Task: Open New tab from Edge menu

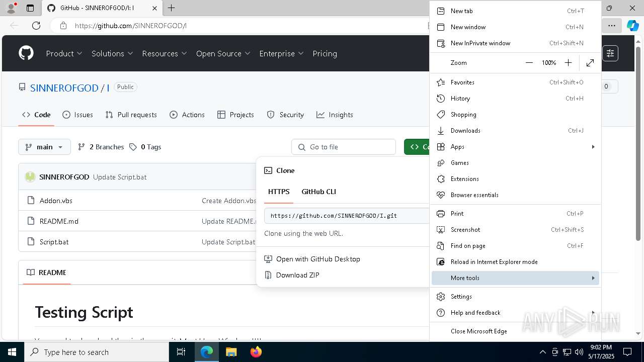Action: (515, 11)
